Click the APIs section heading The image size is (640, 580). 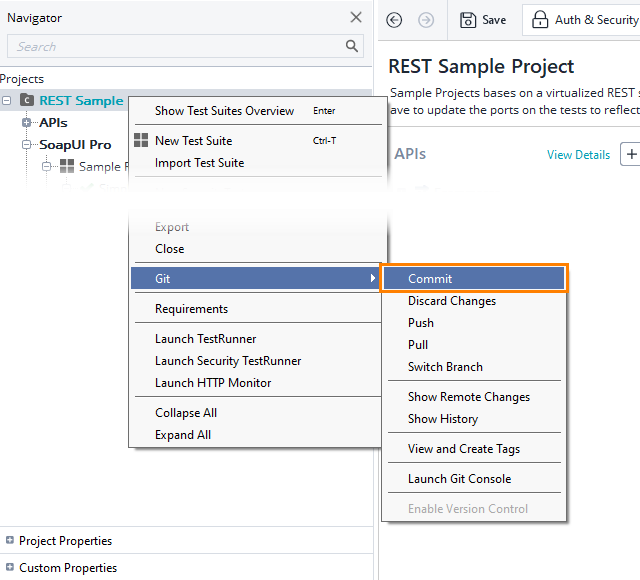tap(410, 154)
